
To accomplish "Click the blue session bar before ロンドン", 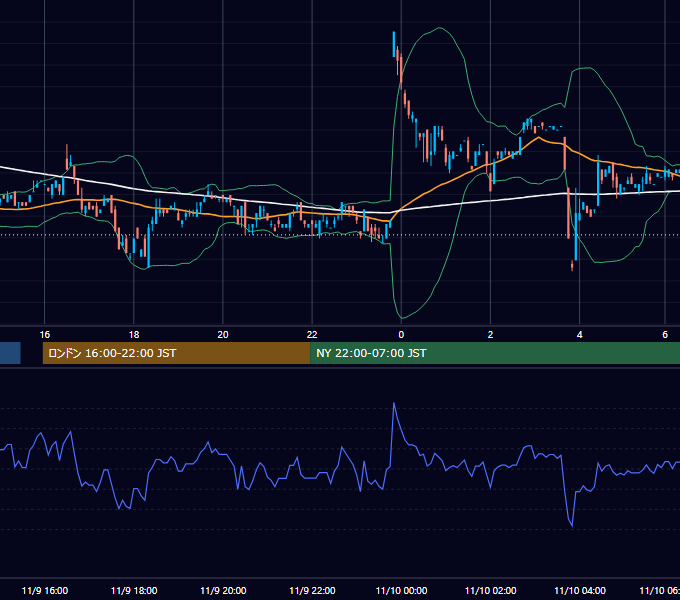I will pyautogui.click(x=10, y=353).
